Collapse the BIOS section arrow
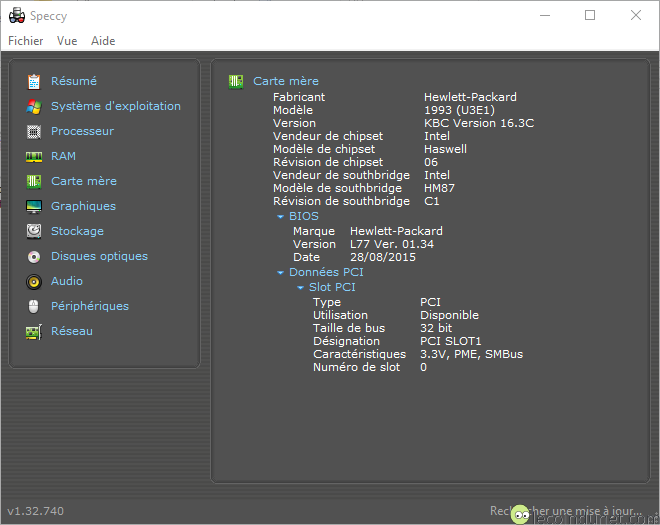 pyautogui.click(x=280, y=217)
